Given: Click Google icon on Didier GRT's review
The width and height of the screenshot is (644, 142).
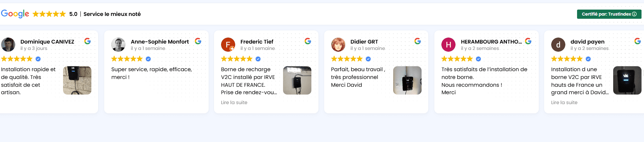Looking at the screenshot, I should 418,41.
